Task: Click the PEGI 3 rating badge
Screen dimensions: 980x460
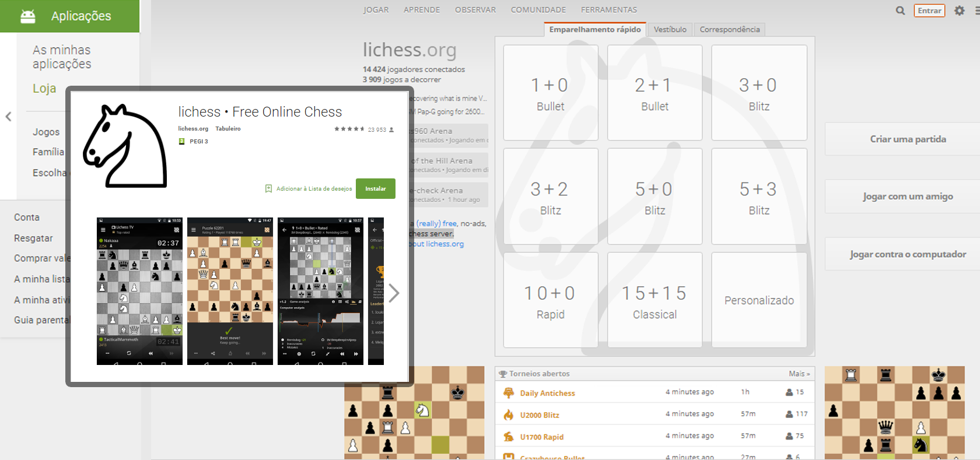Action: pos(181,141)
